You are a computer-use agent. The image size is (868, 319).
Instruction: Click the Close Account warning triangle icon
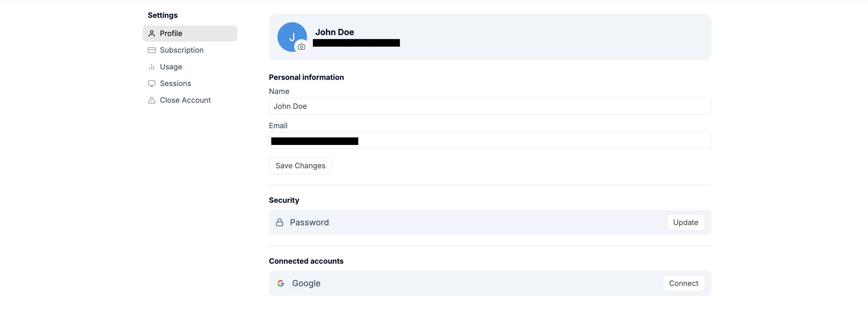(x=152, y=100)
